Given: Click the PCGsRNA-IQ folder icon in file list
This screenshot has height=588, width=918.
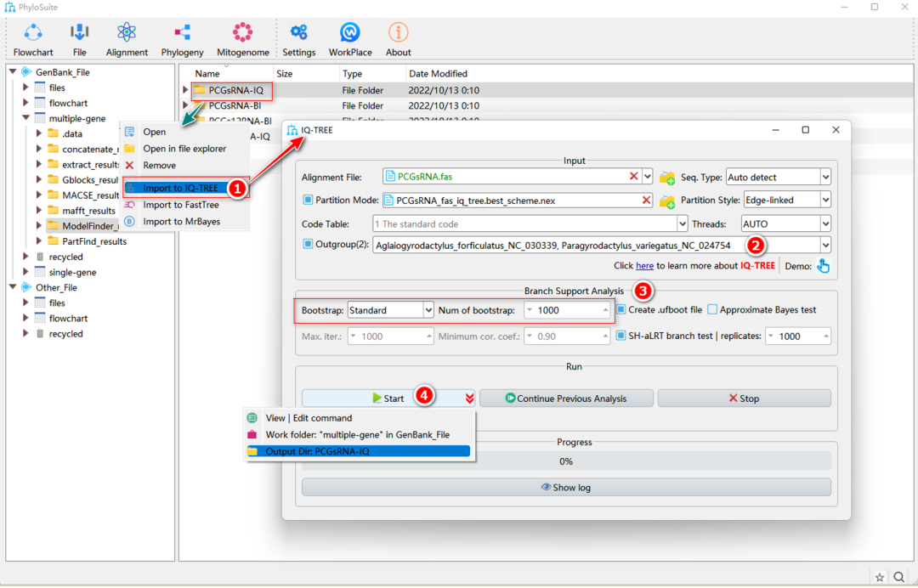Looking at the screenshot, I should 200,90.
